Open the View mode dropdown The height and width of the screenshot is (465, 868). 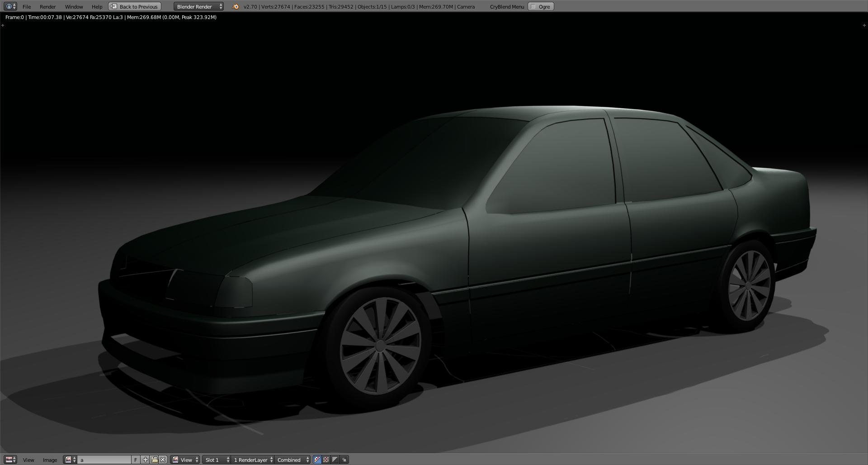click(x=185, y=460)
